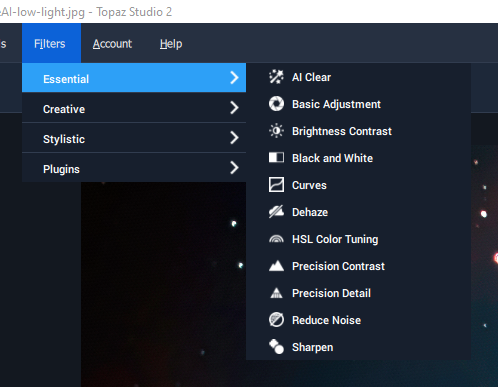
Task: Open the Help menu
Action: pyautogui.click(x=171, y=44)
